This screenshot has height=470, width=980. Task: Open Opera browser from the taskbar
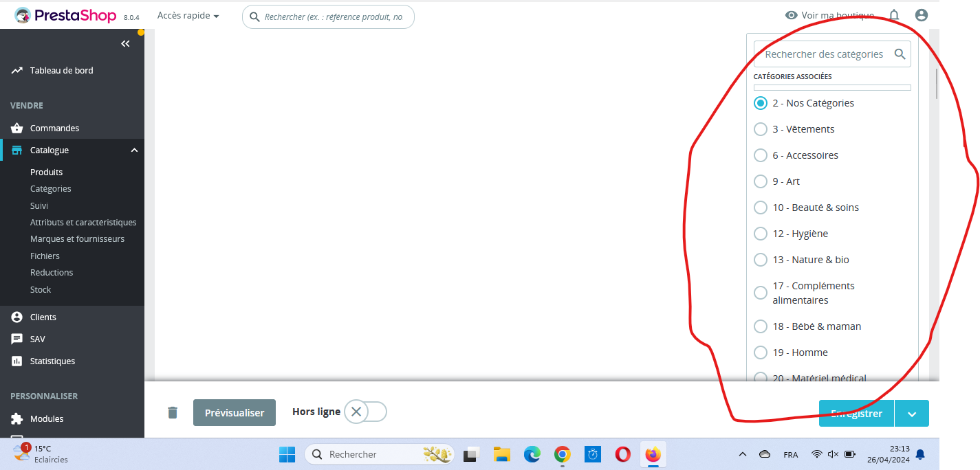tap(623, 454)
